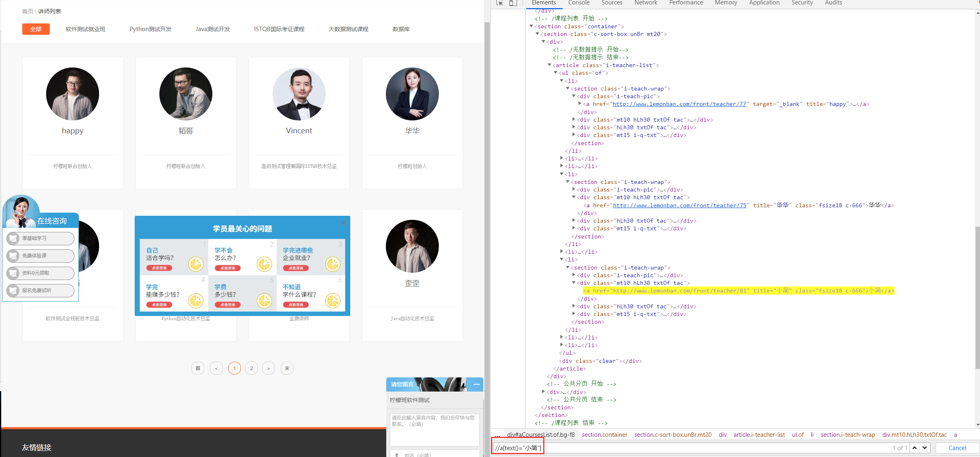The width and height of the screenshot is (980, 457).
Task: Collapse the ul class of node
Action: [x=556, y=73]
